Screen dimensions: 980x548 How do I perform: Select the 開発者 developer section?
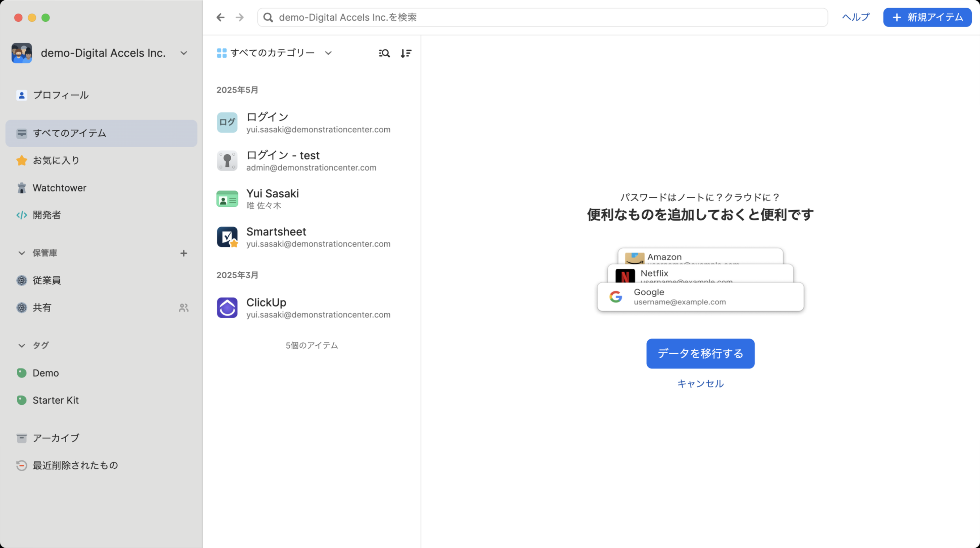(x=46, y=215)
